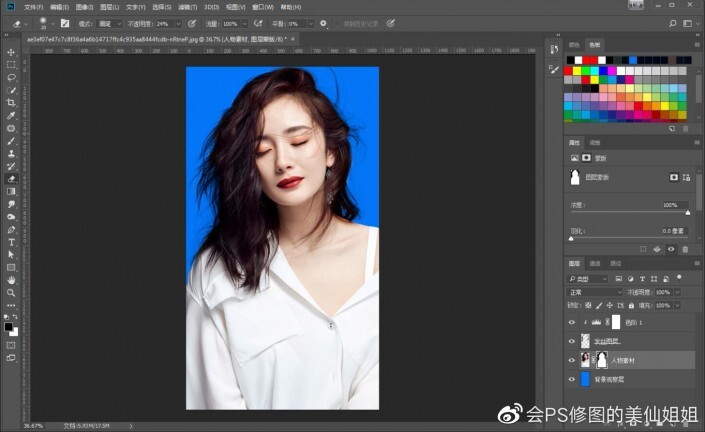Activate the Zoom magnifier tool
Viewport: 705px width, 432px height.
pos(11,293)
